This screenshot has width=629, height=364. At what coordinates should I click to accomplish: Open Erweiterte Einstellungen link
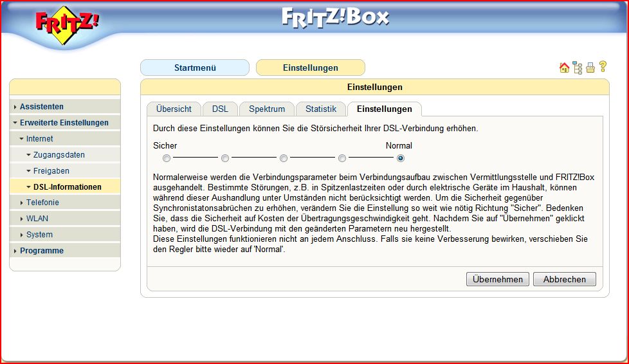tap(64, 123)
